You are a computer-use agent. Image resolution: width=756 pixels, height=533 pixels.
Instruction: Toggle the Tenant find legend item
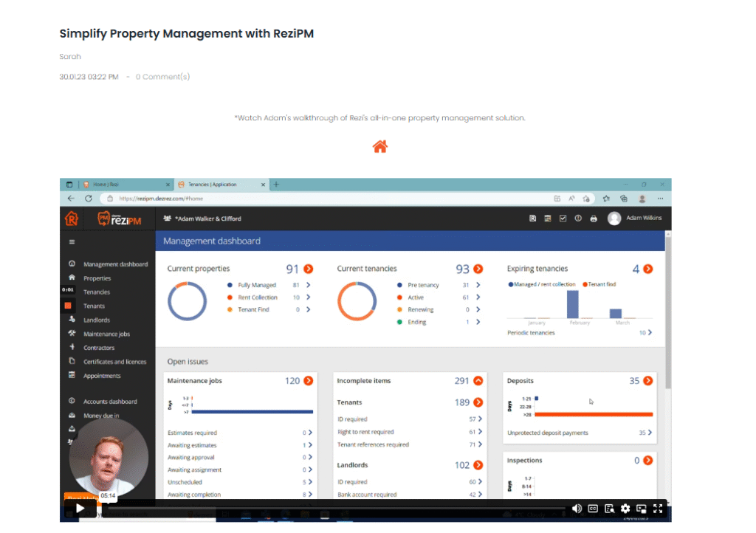[x=599, y=284]
